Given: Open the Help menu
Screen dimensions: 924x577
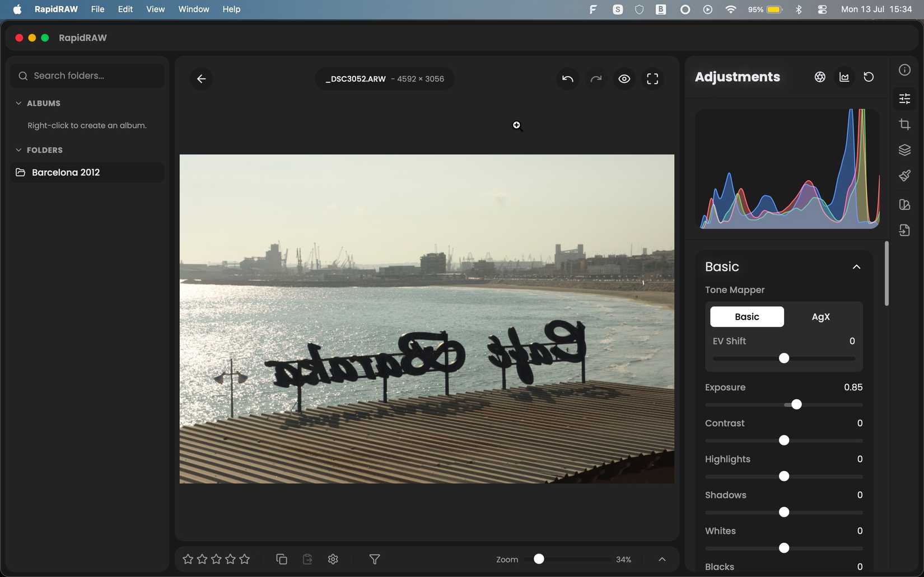Looking at the screenshot, I should (x=231, y=9).
